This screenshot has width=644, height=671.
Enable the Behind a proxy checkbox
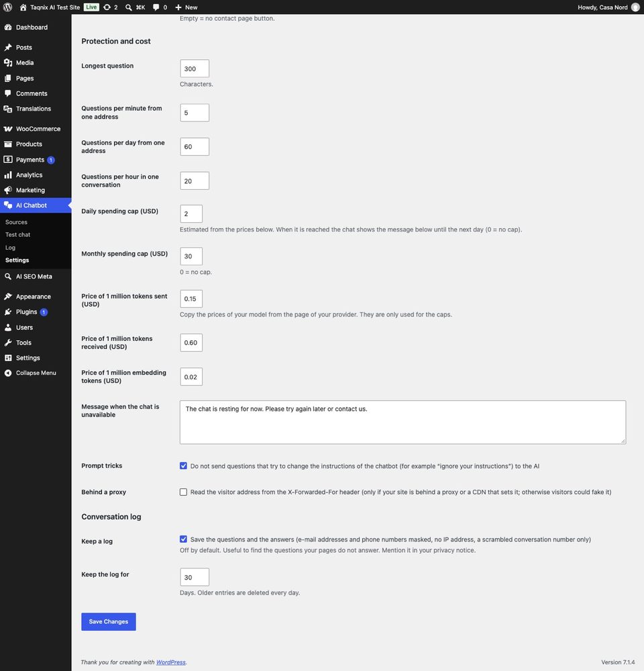[183, 492]
